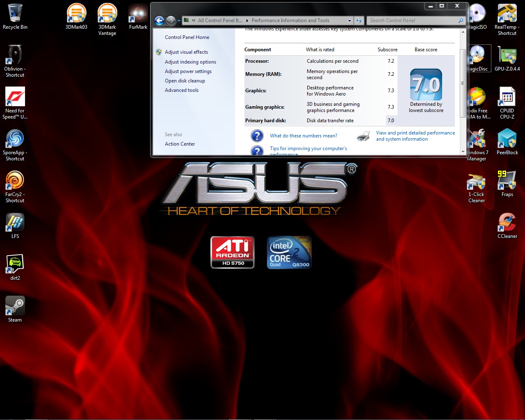Launch the 3DMark Vantage shortcut

tap(107, 19)
